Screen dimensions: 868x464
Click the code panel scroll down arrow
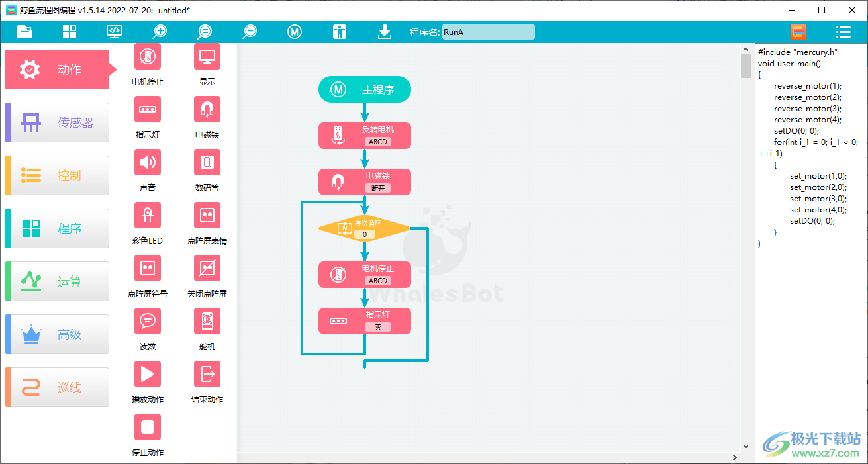pyautogui.click(x=746, y=447)
